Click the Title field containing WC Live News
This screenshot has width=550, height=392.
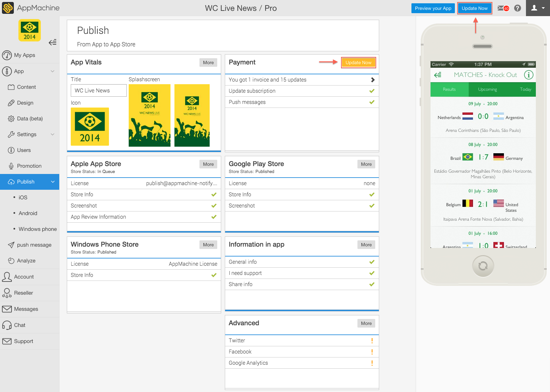coord(99,90)
